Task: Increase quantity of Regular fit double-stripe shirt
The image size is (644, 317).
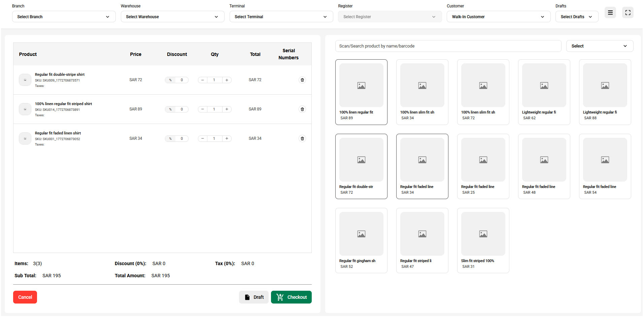Action: [x=227, y=80]
